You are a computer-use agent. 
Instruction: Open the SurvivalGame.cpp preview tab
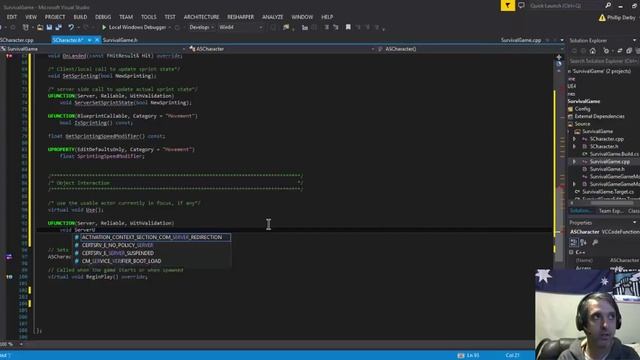pyautogui.click(x=521, y=40)
